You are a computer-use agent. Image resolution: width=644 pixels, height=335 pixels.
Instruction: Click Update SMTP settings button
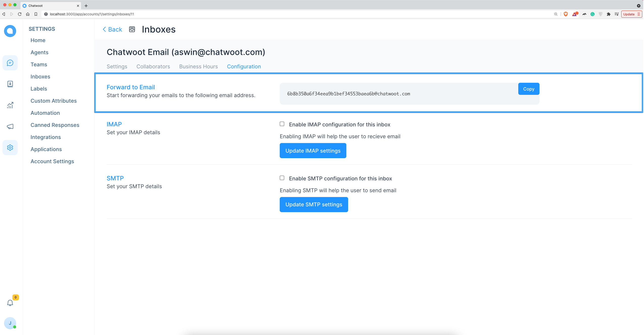(314, 204)
